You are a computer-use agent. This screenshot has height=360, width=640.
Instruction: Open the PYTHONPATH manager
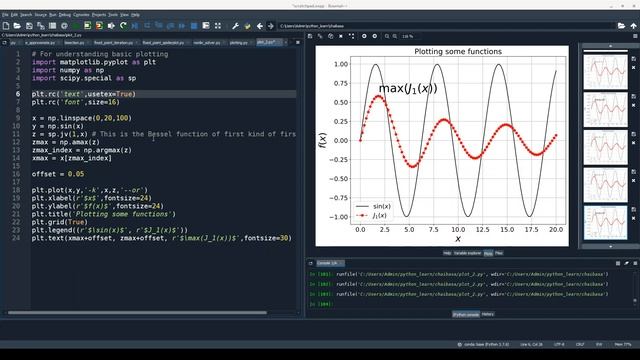click(x=247, y=26)
